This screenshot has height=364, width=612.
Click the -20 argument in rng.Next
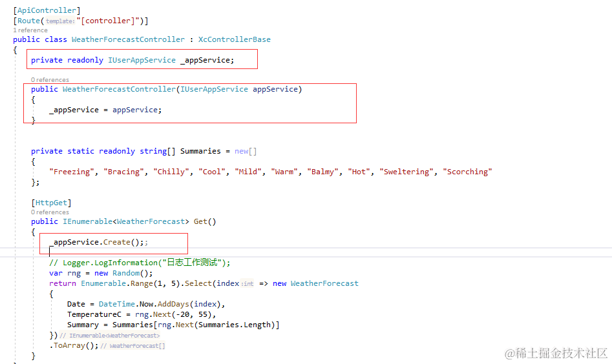(182, 314)
